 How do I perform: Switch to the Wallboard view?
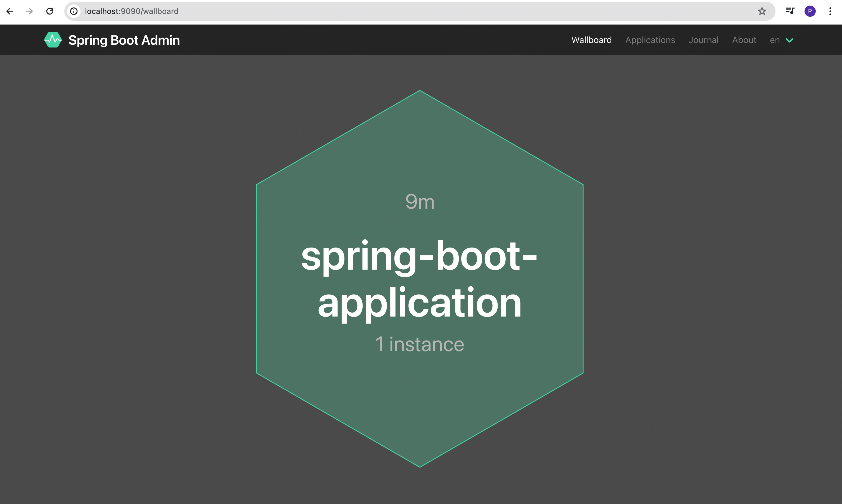pyautogui.click(x=591, y=40)
